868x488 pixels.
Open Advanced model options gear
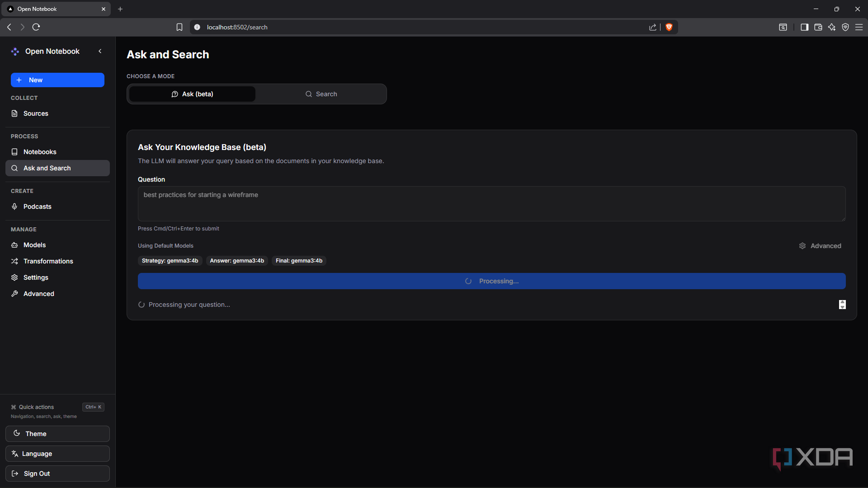point(820,246)
